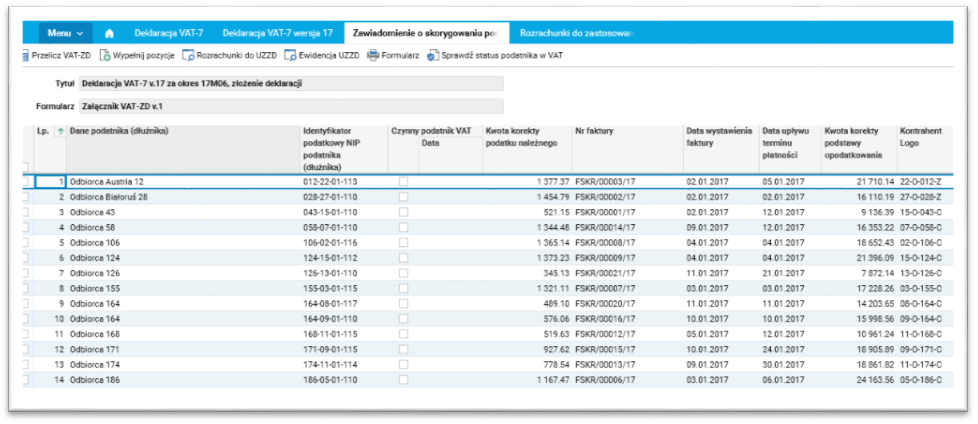This screenshot has width=978, height=424.
Task: Toggle VAT checkbox for Odbiorca 186
Action: click(x=404, y=379)
